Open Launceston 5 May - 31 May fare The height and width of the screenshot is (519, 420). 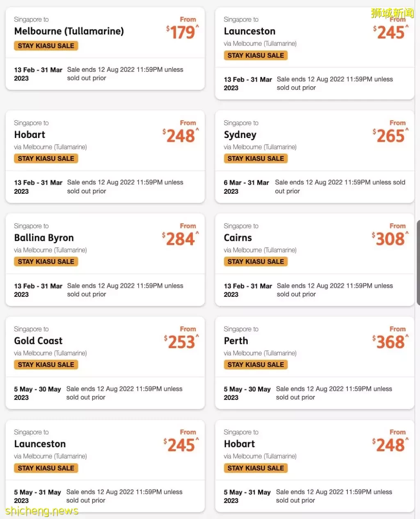105,466
